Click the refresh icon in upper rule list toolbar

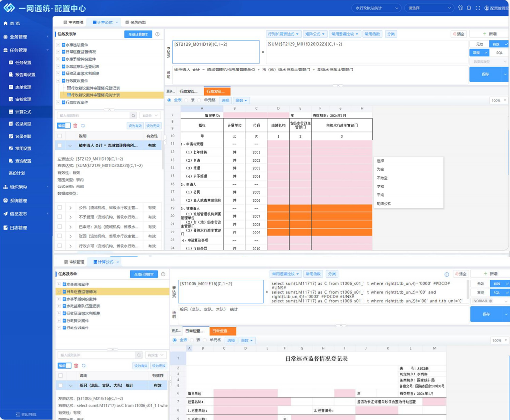(83, 126)
